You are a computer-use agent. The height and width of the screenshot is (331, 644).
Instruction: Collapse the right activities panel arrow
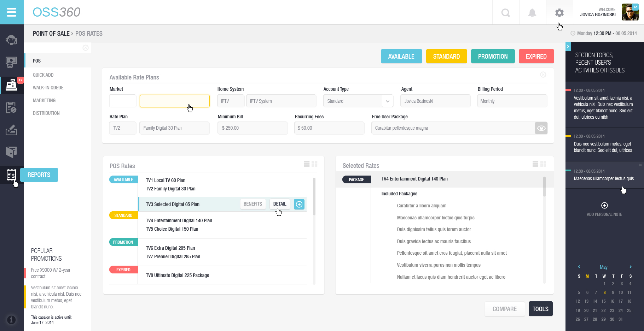click(568, 46)
